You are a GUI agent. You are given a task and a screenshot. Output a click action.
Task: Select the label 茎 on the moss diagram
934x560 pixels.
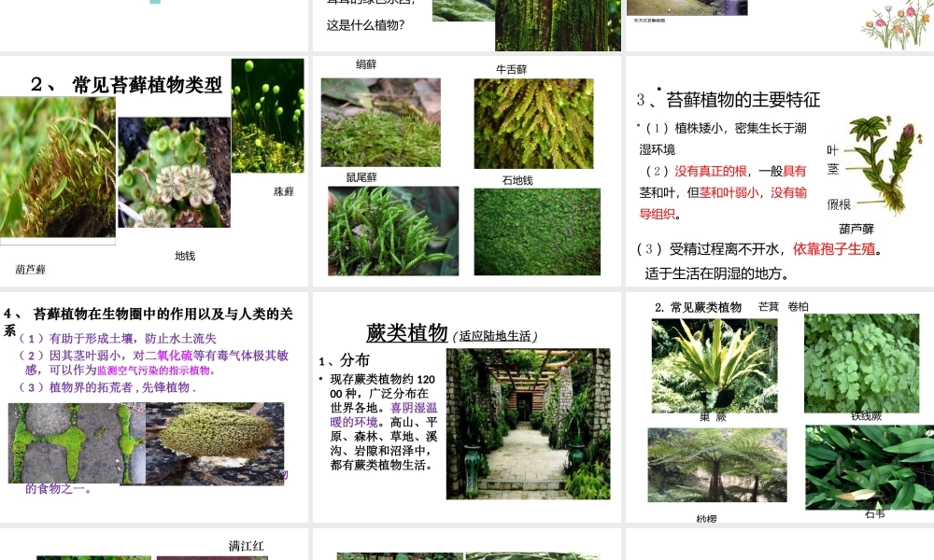click(833, 169)
